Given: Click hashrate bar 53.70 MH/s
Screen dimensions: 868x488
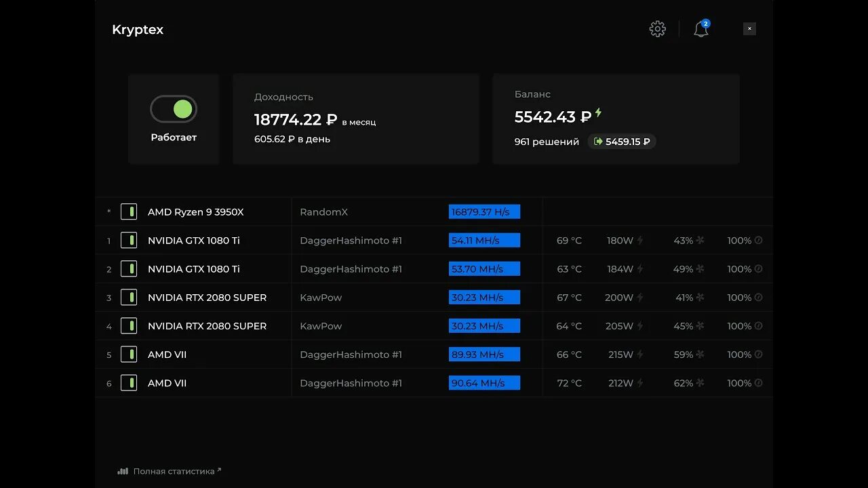Looking at the screenshot, I should pyautogui.click(x=484, y=269).
